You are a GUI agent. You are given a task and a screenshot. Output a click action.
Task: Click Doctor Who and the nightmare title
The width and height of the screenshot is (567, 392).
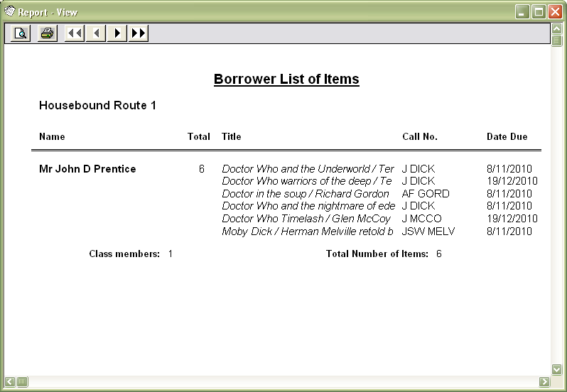[308, 206]
